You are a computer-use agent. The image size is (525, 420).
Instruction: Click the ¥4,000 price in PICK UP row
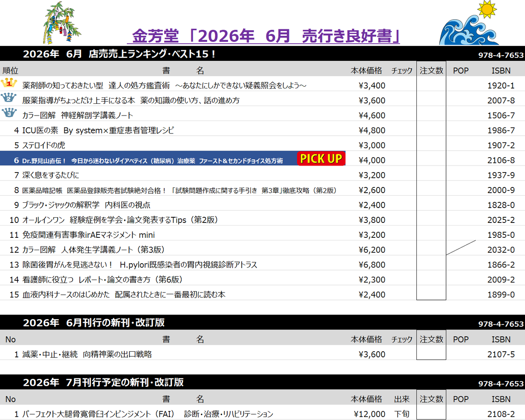372,160
